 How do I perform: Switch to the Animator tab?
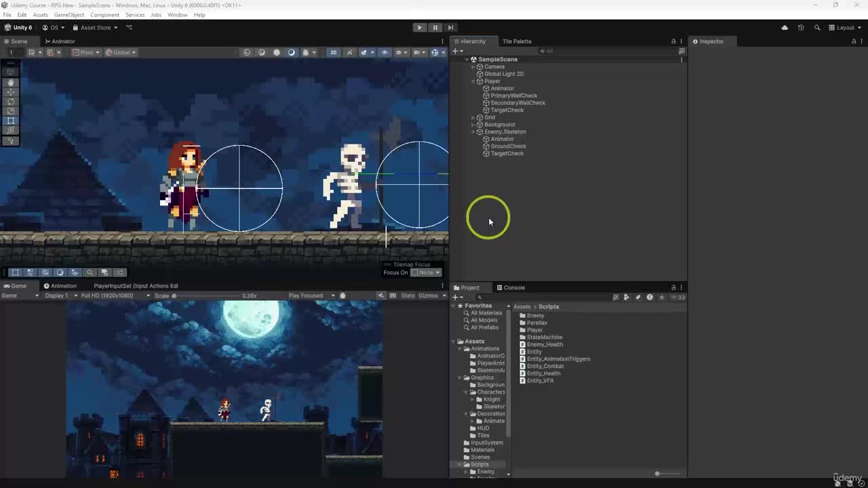59,41
